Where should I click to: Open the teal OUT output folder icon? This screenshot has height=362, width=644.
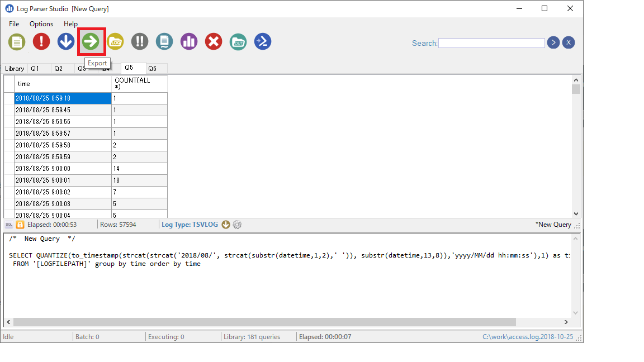click(238, 41)
